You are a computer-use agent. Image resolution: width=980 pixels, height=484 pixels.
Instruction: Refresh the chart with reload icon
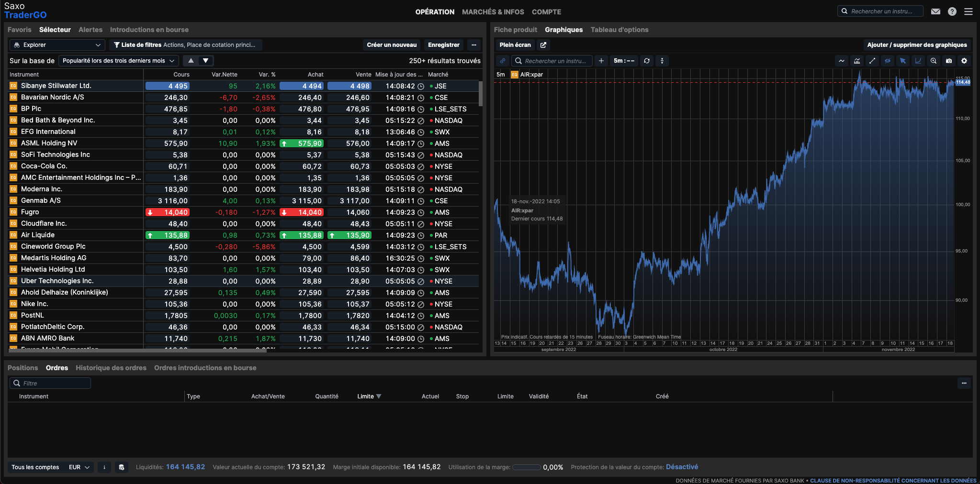pyautogui.click(x=646, y=61)
